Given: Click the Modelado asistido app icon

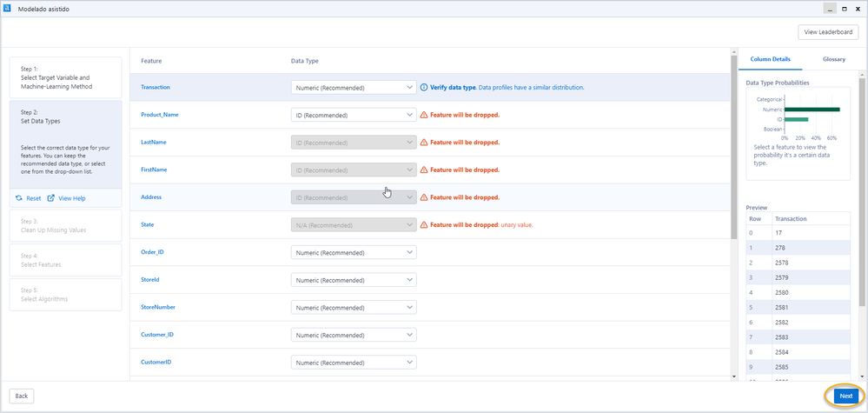Looking at the screenshot, I should click(8, 8).
